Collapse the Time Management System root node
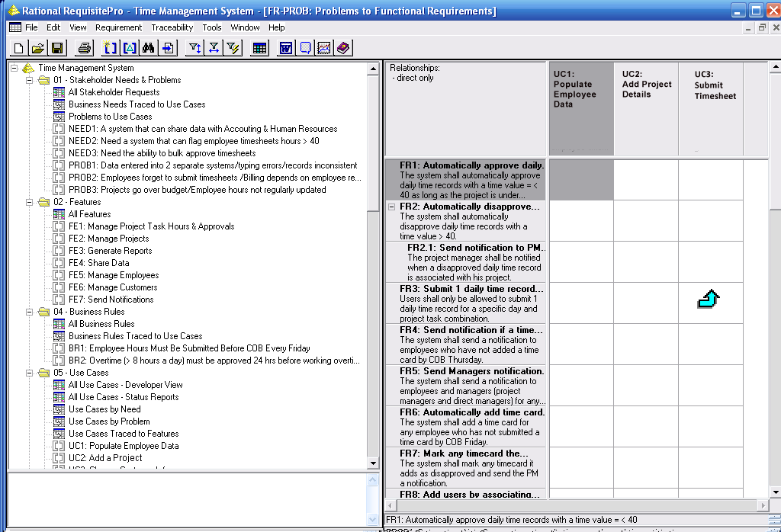 (14, 68)
